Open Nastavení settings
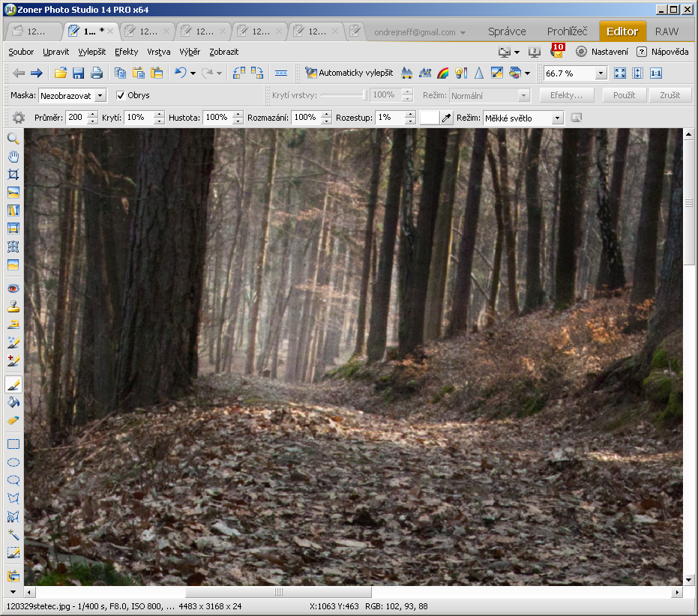This screenshot has height=616, width=698. [x=602, y=52]
